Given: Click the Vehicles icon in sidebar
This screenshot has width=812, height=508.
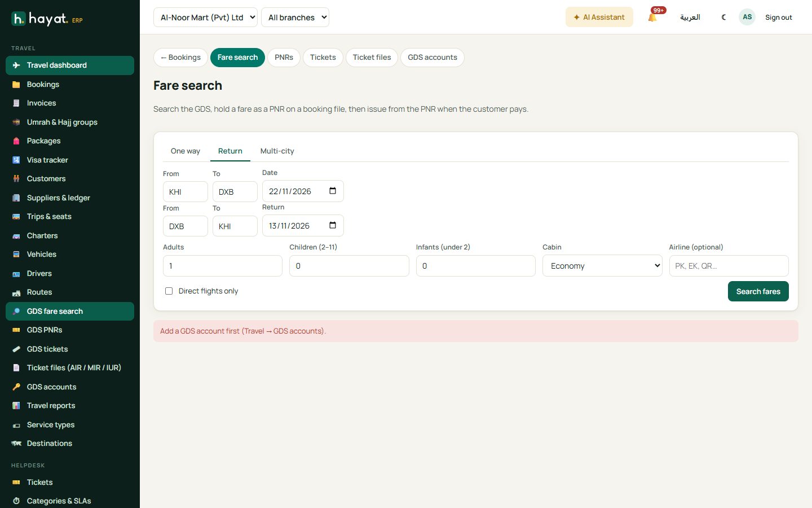Looking at the screenshot, I should pos(16,255).
